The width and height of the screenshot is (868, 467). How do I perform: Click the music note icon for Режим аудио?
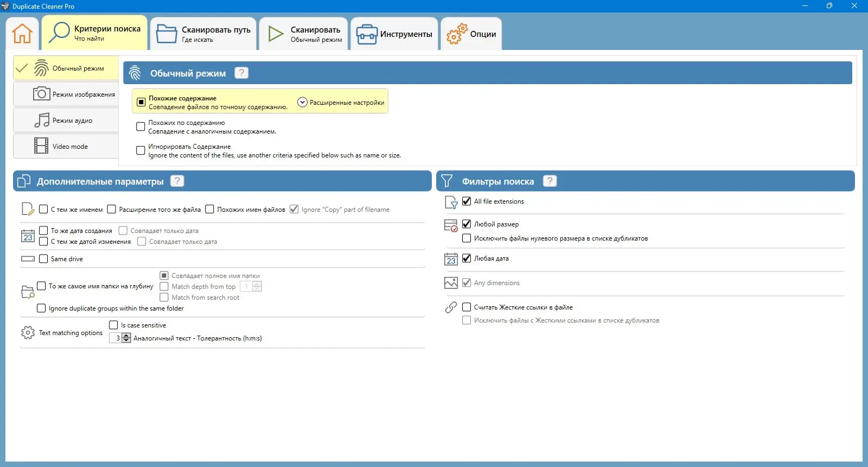click(x=41, y=120)
